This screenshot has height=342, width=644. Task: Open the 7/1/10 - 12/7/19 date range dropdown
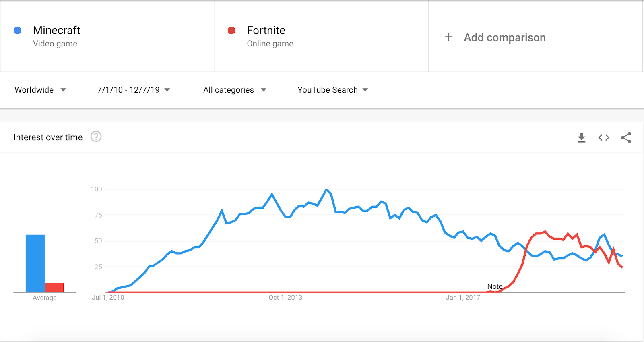point(133,90)
